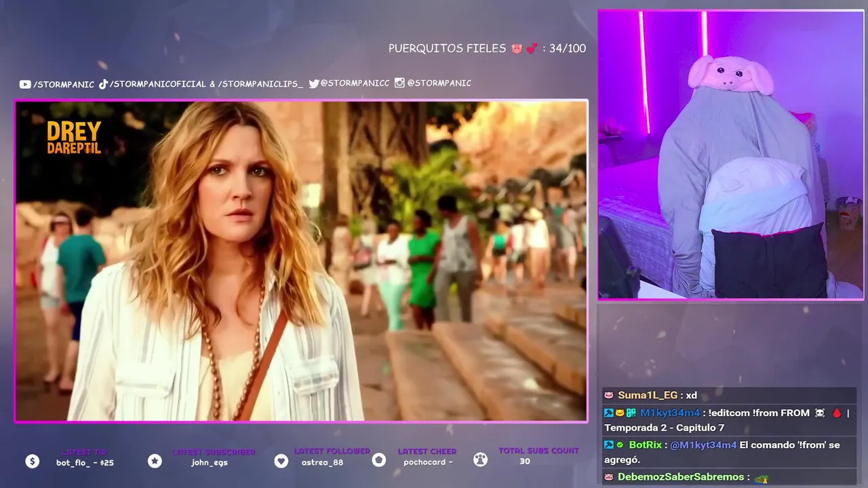The height and width of the screenshot is (488, 868).
Task: Click the heart Latest Follower icon
Action: click(x=281, y=461)
